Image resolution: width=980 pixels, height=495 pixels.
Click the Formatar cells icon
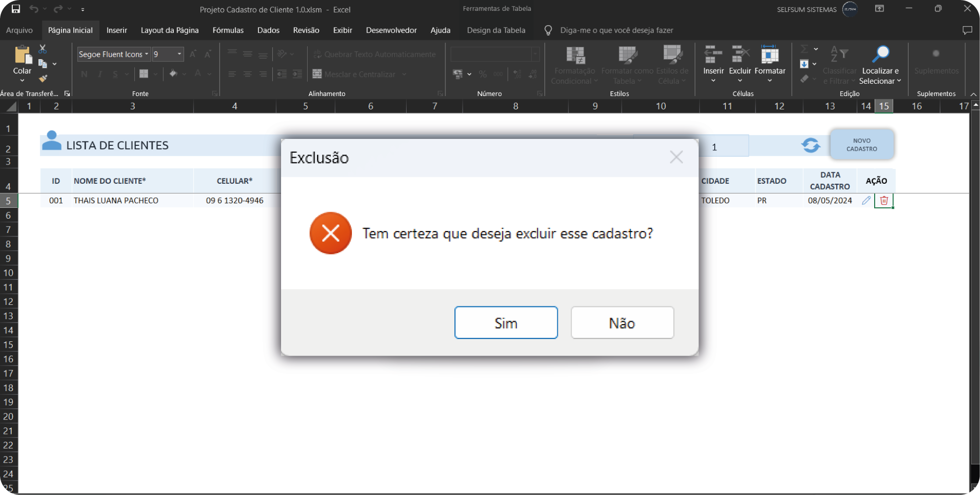point(769,55)
